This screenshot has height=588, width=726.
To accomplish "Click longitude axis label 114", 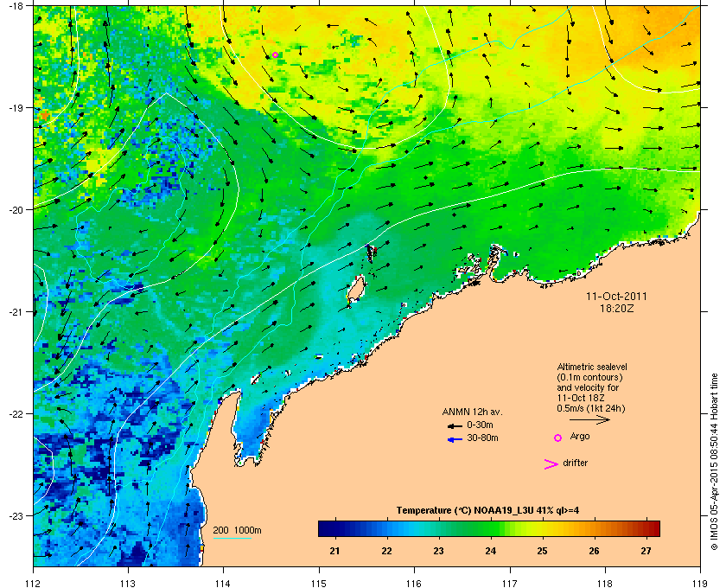I will pyautogui.click(x=223, y=584).
